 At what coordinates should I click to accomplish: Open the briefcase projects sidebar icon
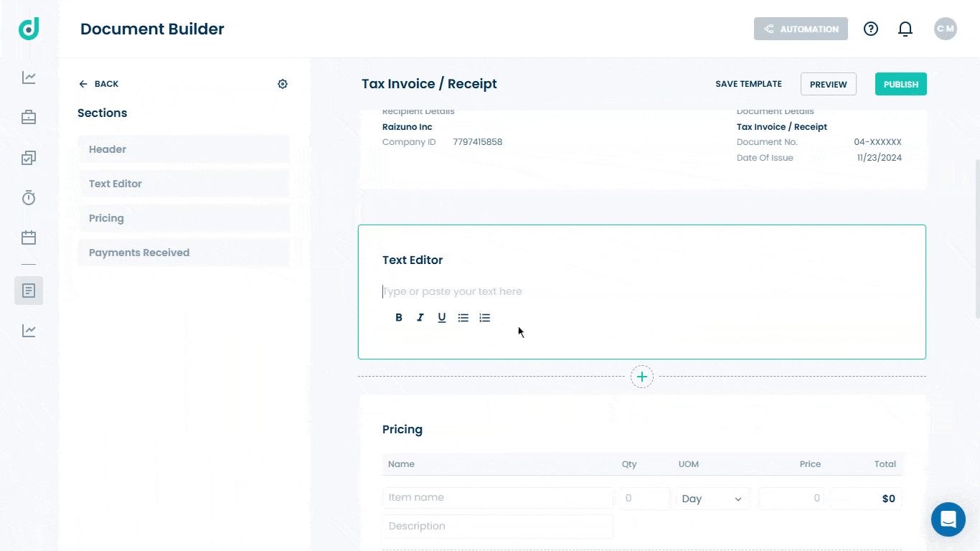(29, 117)
